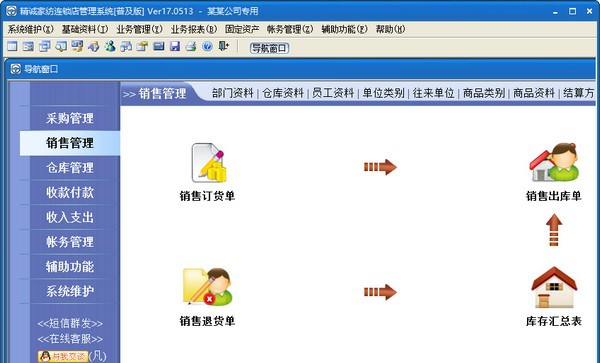
Task: Click the <<在线客服>> link
Action: [70, 339]
